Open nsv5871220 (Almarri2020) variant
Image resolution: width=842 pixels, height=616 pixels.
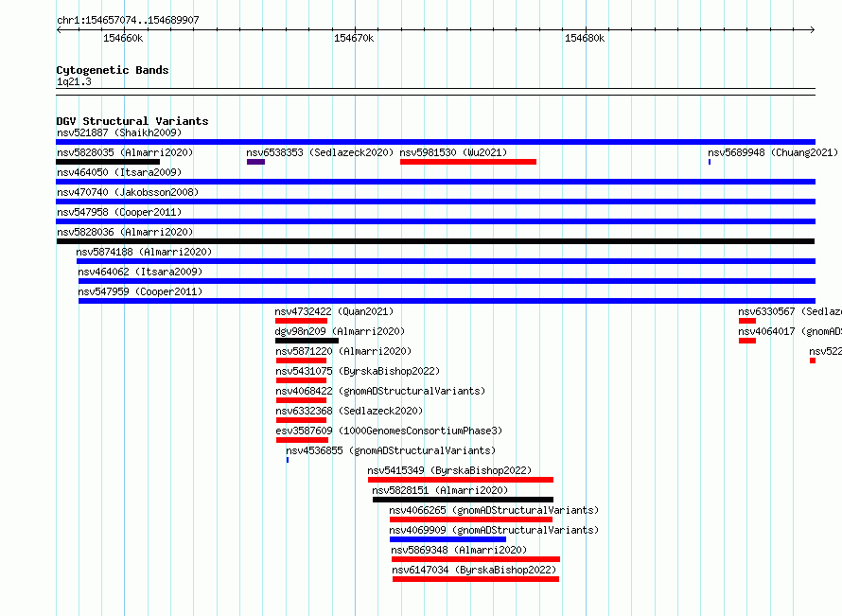pyautogui.click(x=343, y=351)
